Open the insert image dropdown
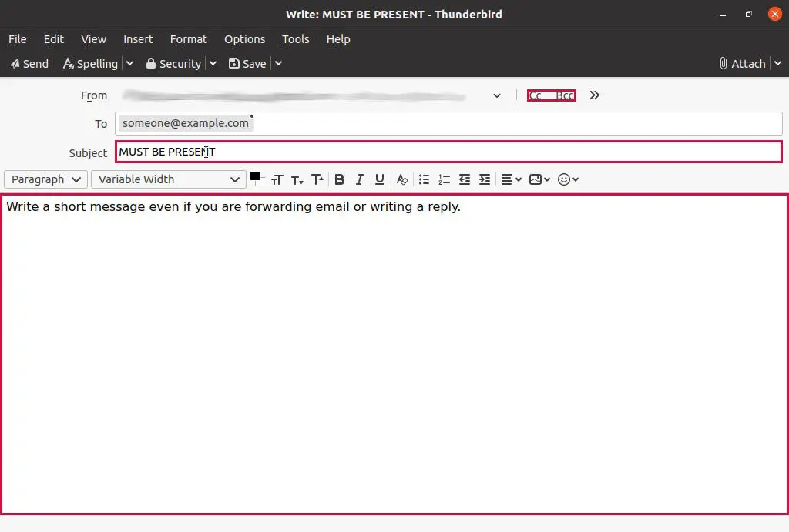The image size is (789, 532). click(x=540, y=179)
